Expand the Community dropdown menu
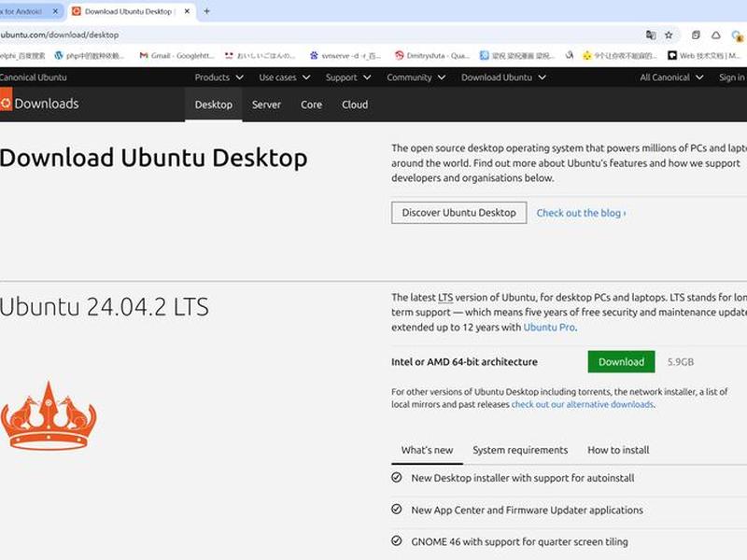The image size is (747, 560). pos(416,77)
